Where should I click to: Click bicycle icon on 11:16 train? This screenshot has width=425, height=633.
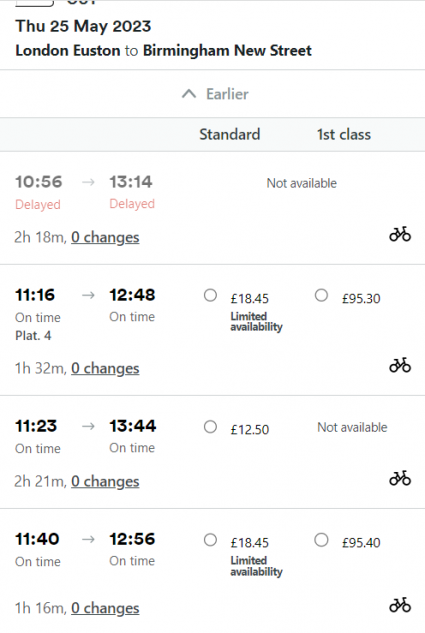(400, 365)
